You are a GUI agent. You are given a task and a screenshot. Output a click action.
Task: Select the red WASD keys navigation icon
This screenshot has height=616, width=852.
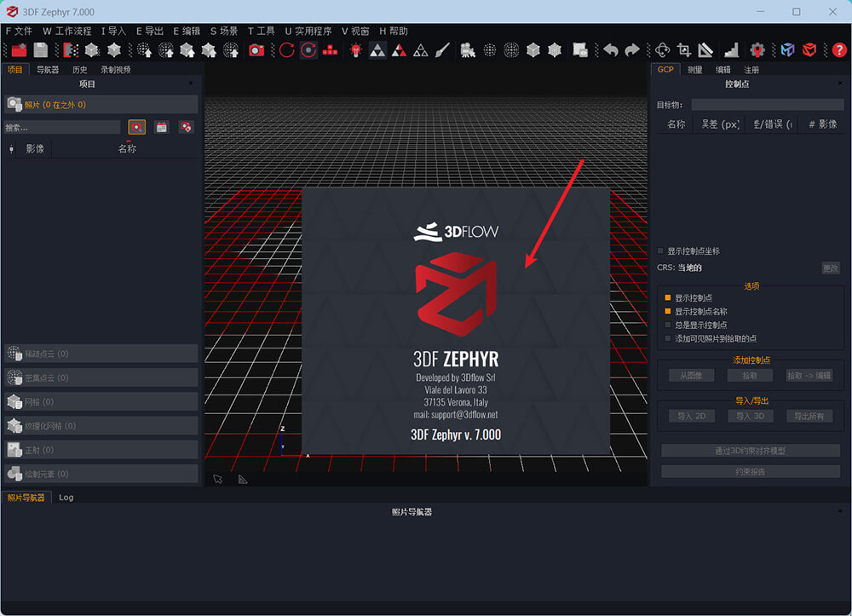pyautogui.click(x=330, y=50)
